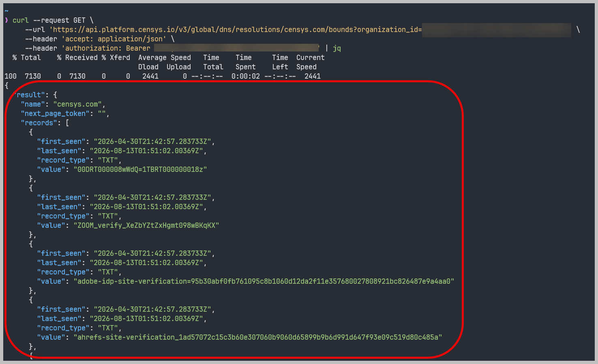Click the "% Received" column heading

point(77,58)
